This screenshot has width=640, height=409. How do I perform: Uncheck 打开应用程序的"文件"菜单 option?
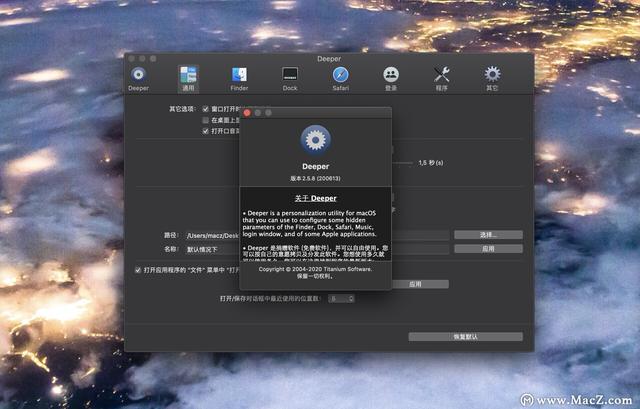pos(139,269)
